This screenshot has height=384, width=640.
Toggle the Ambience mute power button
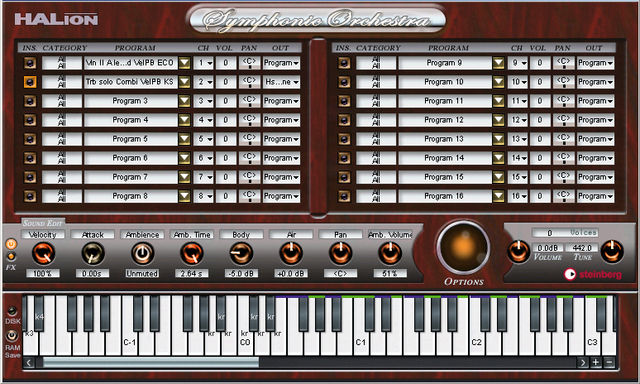(142, 253)
